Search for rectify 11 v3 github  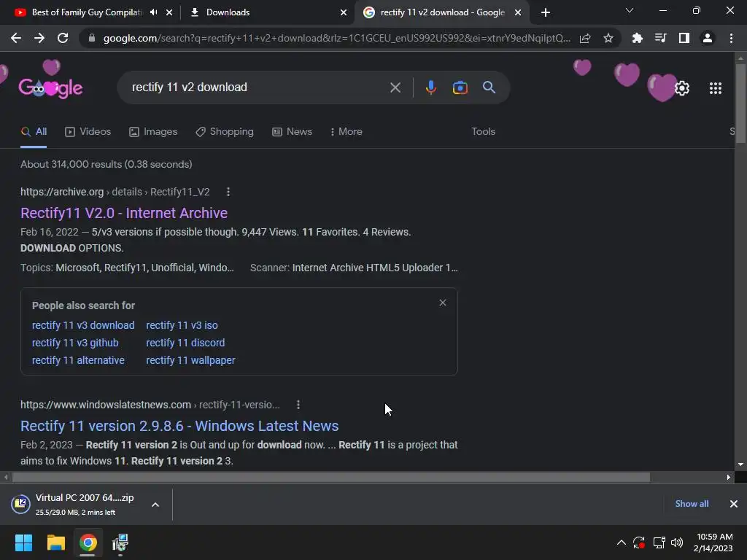(x=75, y=343)
